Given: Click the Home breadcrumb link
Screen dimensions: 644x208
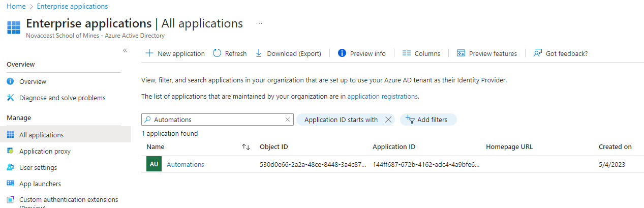Looking at the screenshot, I should pyautogui.click(x=16, y=6).
